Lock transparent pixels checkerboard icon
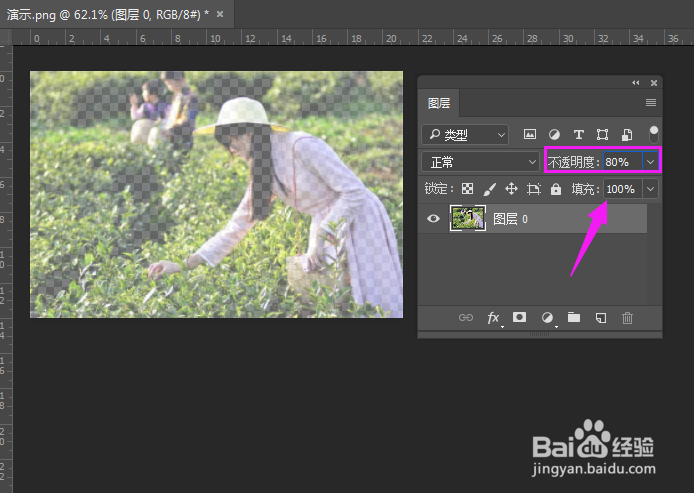 click(x=467, y=189)
